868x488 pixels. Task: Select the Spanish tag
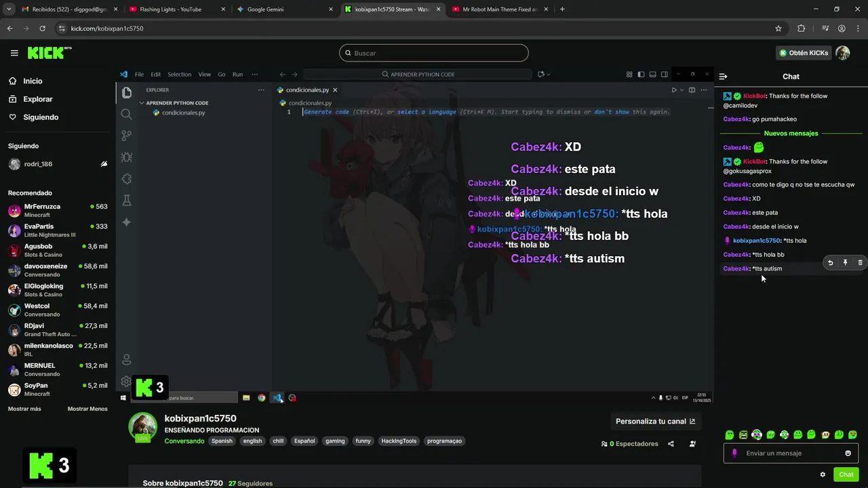222,441
